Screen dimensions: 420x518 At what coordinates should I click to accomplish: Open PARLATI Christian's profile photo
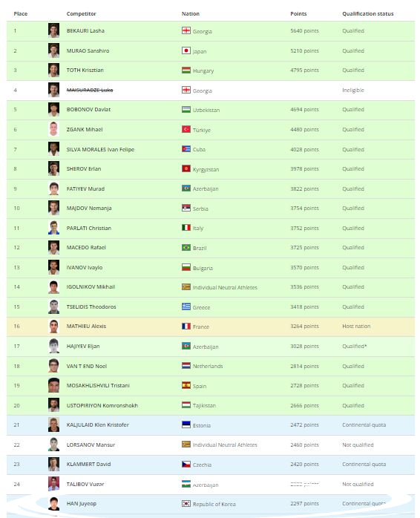pos(53,228)
